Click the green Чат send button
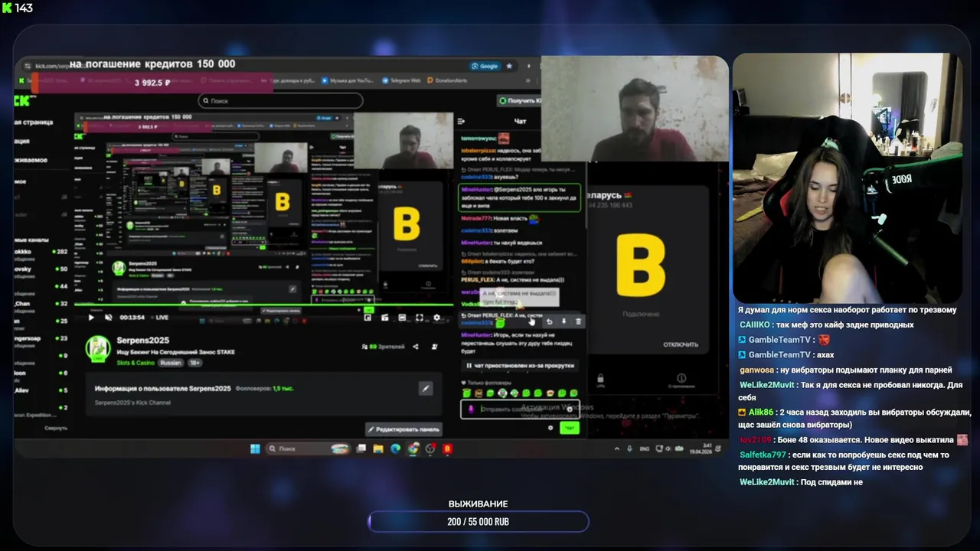Viewport: 980px width, 551px height. tap(569, 428)
